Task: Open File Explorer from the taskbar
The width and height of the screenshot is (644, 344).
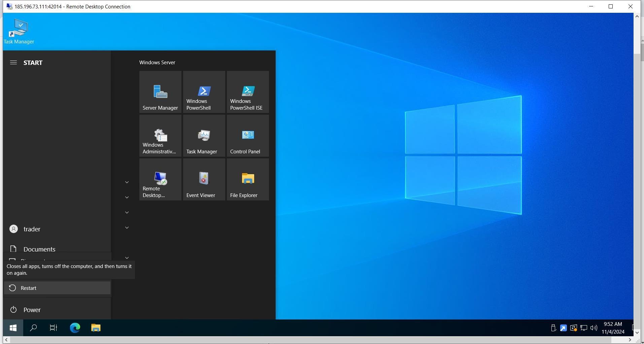Action: (96, 328)
